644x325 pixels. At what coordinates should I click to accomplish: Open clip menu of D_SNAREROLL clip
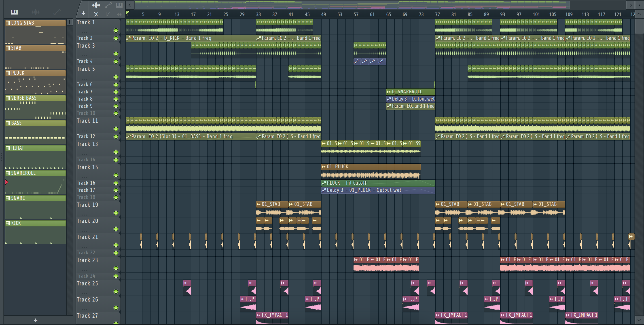click(x=389, y=92)
